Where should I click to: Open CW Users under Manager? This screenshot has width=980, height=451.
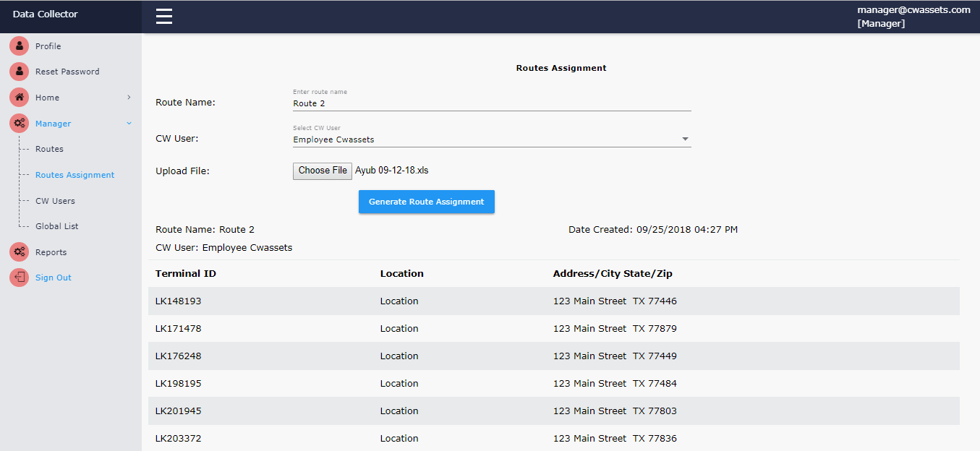[x=55, y=201]
